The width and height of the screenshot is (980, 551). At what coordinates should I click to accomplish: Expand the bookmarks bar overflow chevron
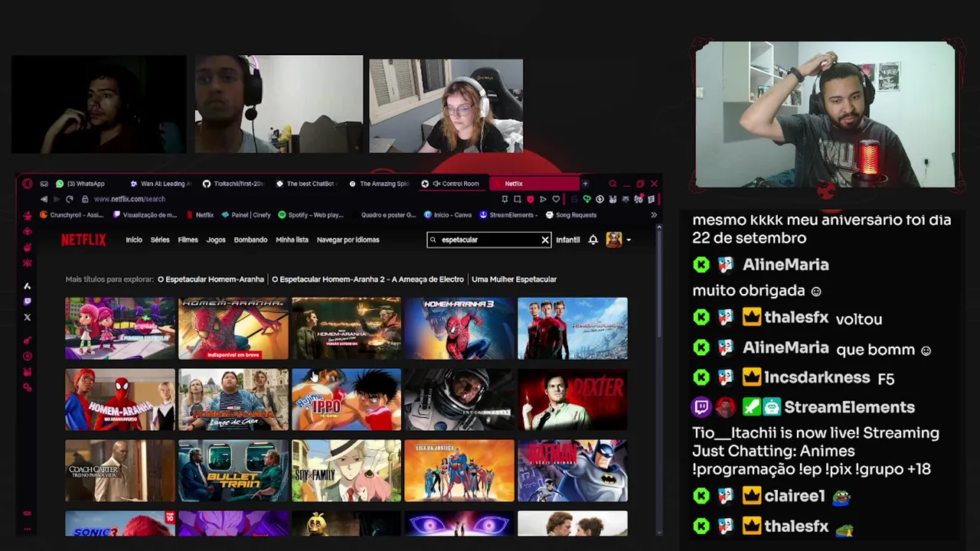[x=654, y=215]
